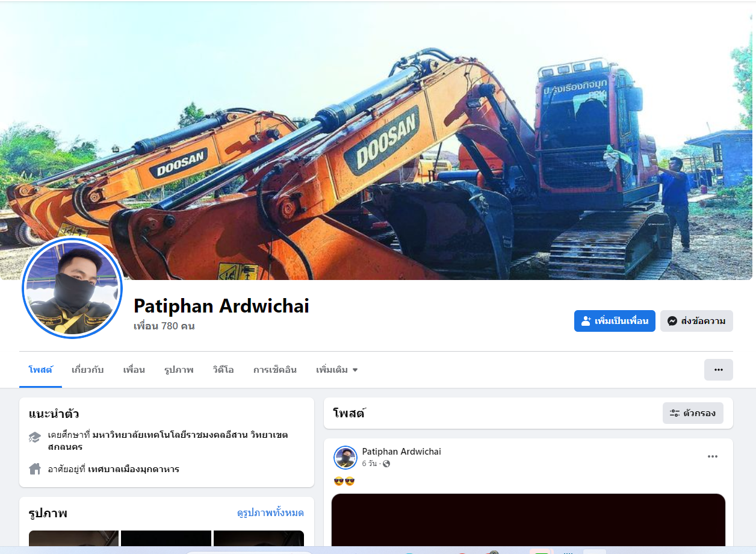
Task: Click the profile name heading Patiphan Ardwichai
Action: click(222, 306)
